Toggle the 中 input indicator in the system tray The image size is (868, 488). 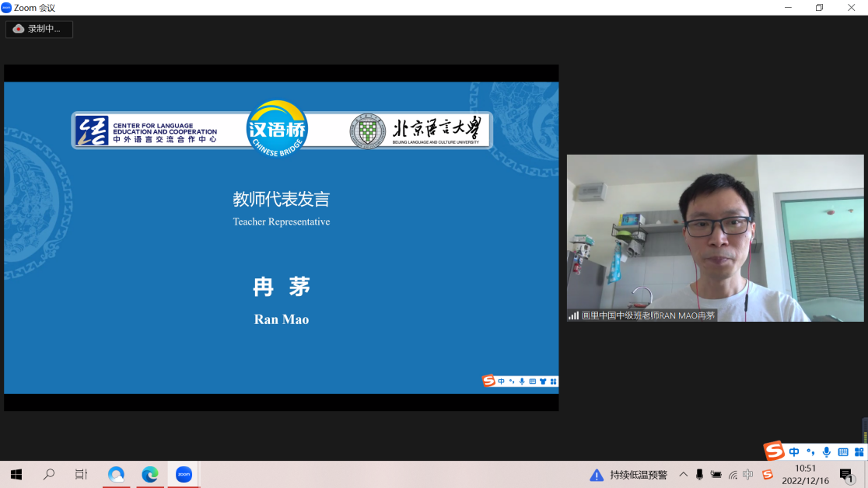[x=748, y=475]
